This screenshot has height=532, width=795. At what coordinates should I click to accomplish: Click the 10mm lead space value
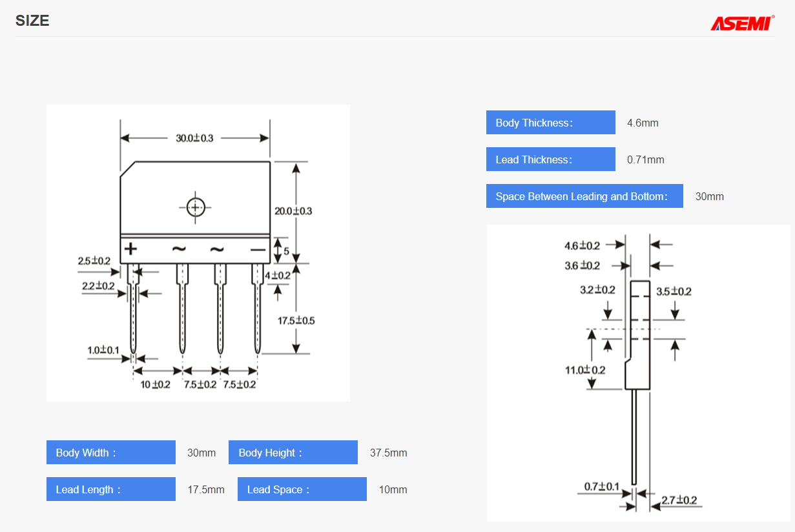click(x=393, y=489)
